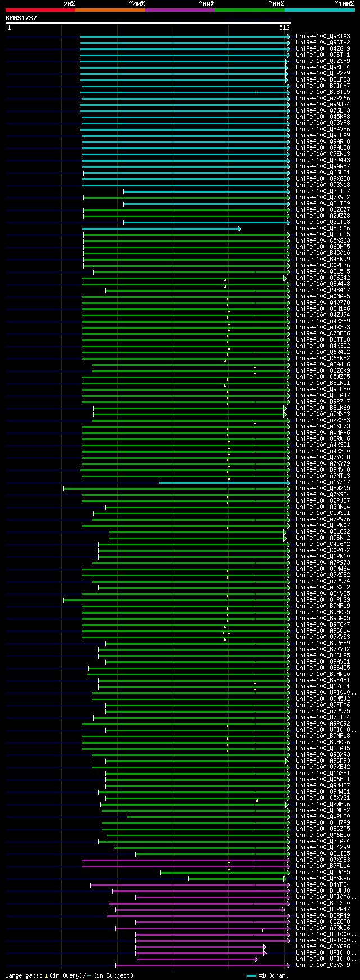Select the label UniRef100_P48417
The width and height of the screenshot is (360, 980).
pos(323,290)
